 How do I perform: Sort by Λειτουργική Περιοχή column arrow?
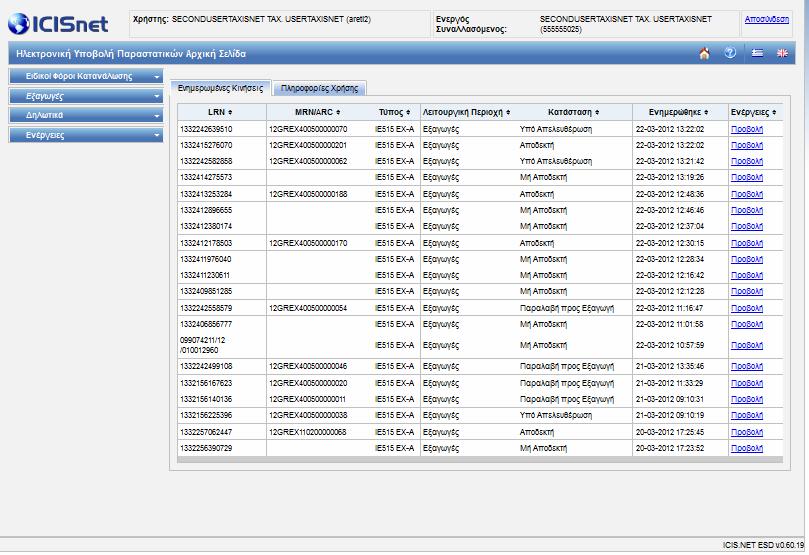(508, 112)
